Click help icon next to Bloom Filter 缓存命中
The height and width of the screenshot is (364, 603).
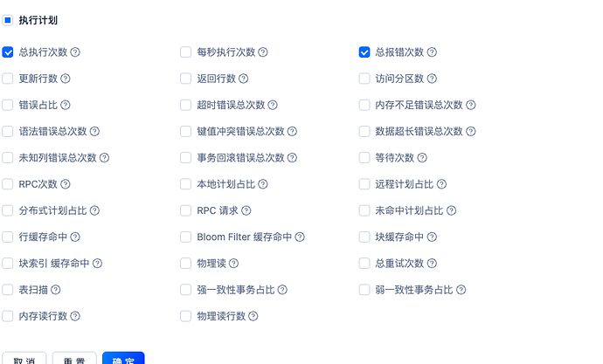click(x=300, y=237)
